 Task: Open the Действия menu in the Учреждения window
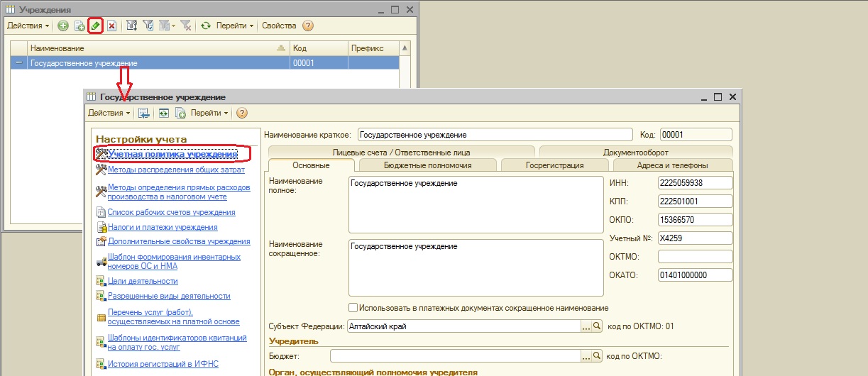[x=28, y=26]
